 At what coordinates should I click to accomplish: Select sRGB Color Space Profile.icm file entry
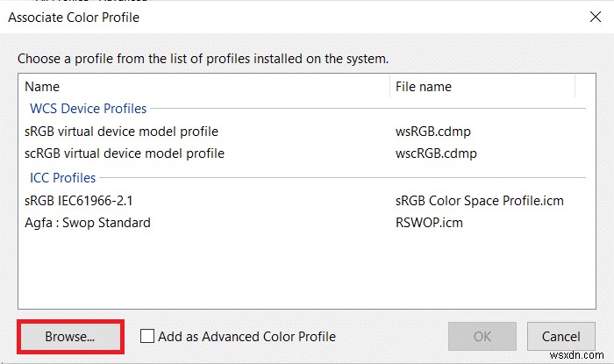tap(480, 201)
